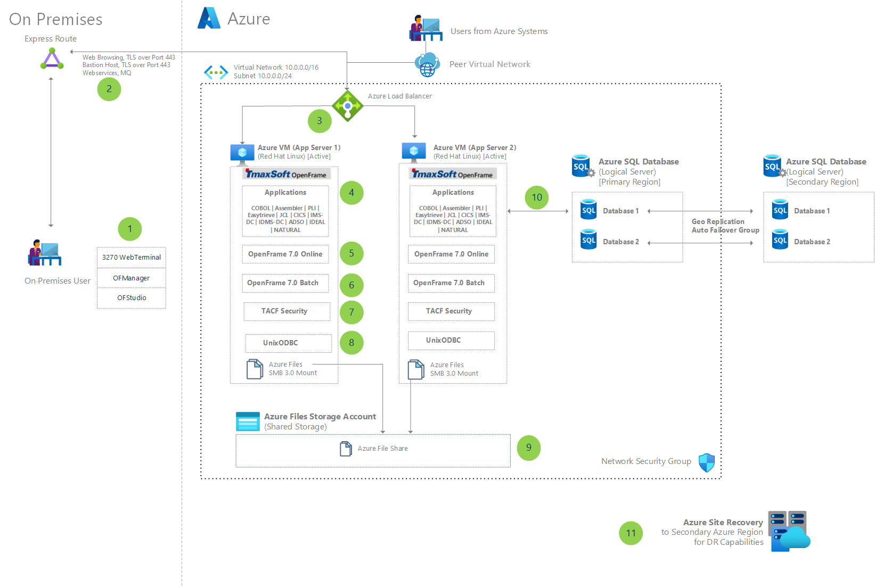Click the 3270 WebTerminal box
The height and width of the screenshot is (588, 875).
pos(132,258)
